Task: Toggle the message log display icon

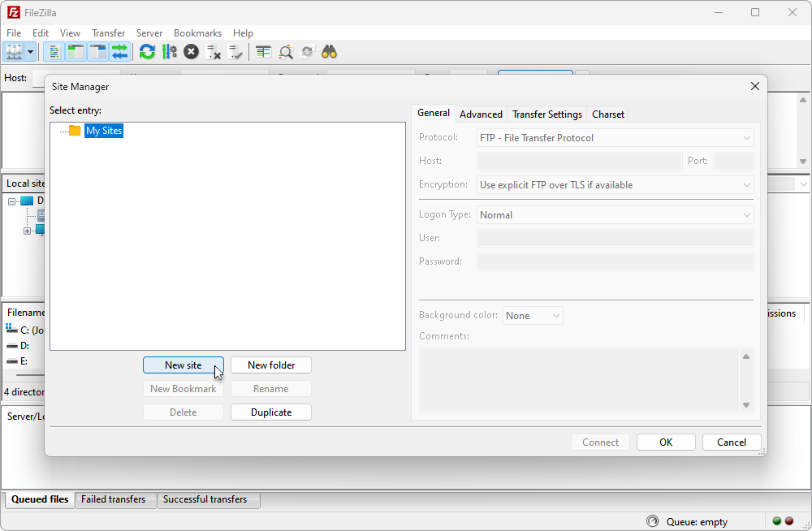Action: (54, 52)
